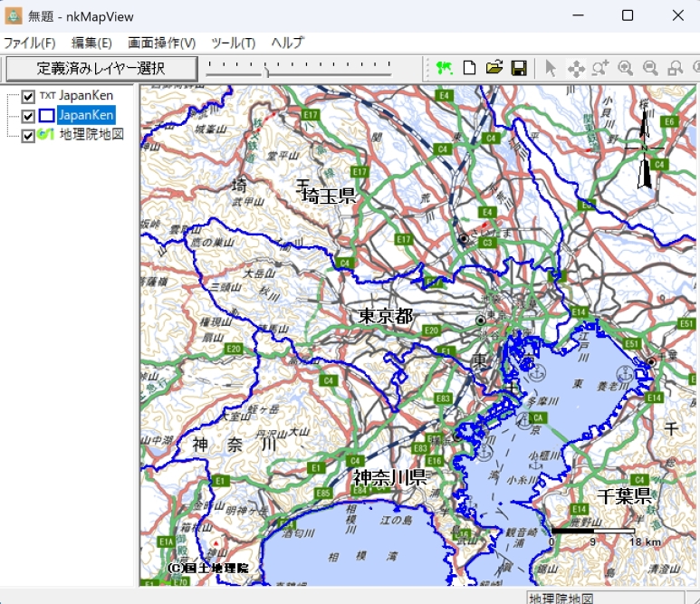
Task: Uncheck the TXT JapanKen layer checkbox
Action: point(28,97)
